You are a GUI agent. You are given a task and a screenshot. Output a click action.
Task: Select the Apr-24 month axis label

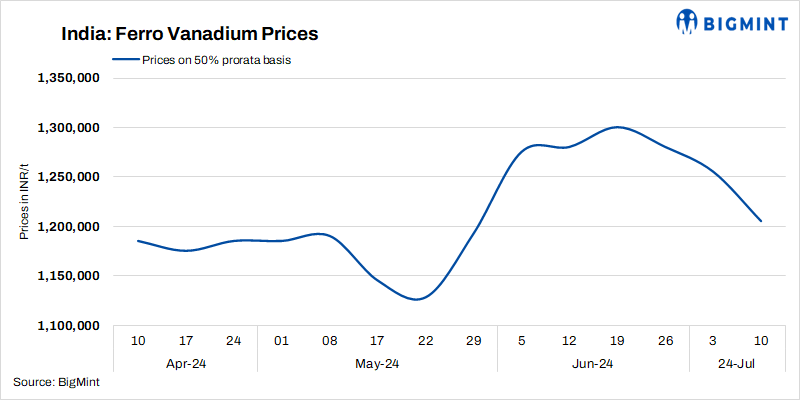tap(185, 363)
